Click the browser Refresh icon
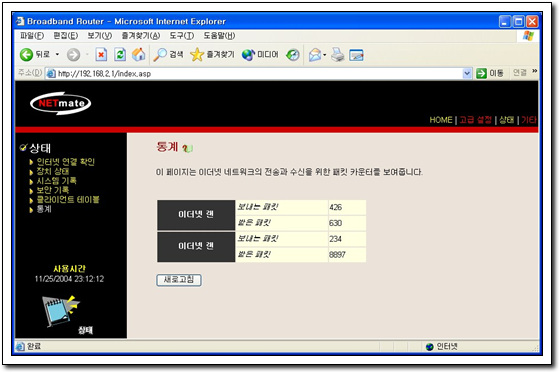560x373 pixels. [120, 55]
